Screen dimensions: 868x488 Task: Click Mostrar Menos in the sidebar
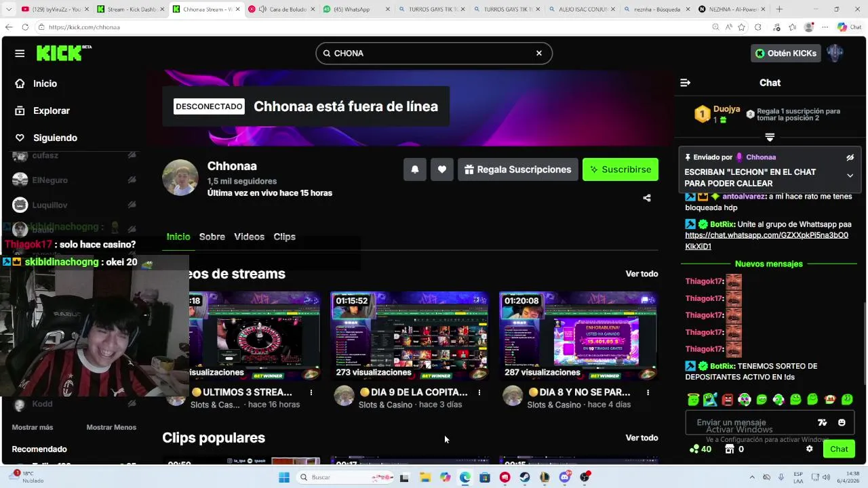111,427
